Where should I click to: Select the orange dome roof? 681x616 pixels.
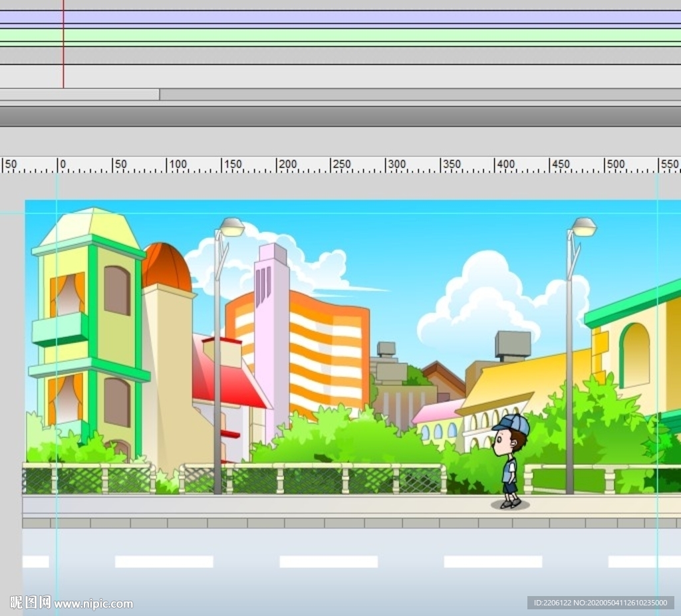[166, 267]
